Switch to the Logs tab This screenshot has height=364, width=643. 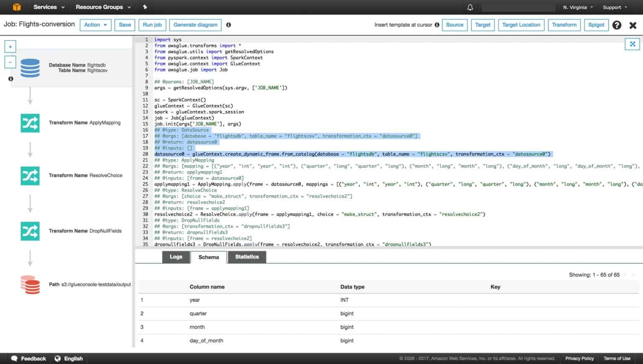coord(176,257)
